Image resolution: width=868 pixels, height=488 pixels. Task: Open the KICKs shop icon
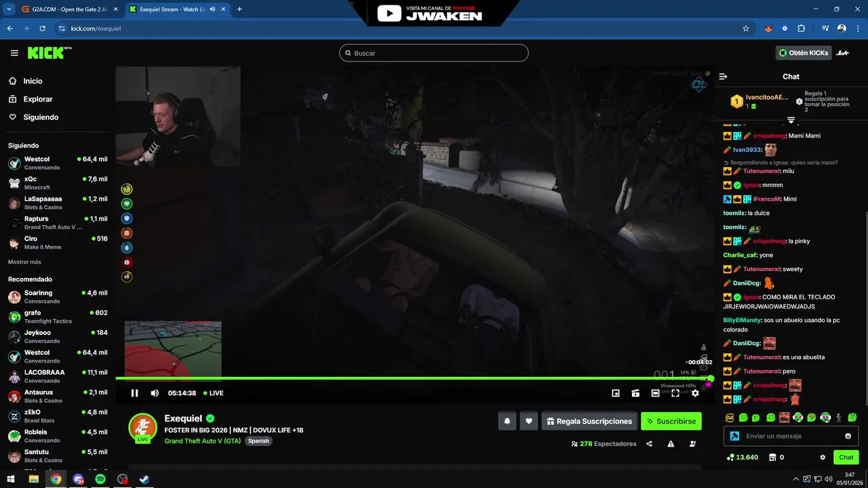[x=772, y=457]
